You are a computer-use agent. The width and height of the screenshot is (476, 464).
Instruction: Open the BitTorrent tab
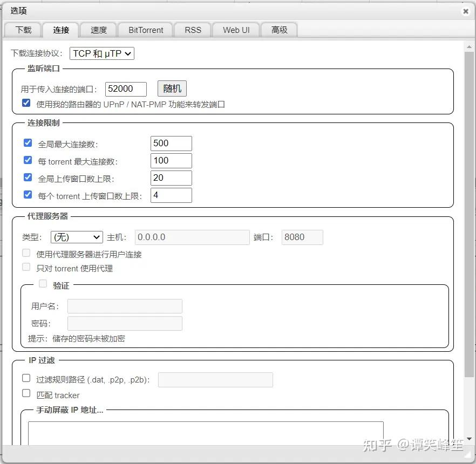point(146,30)
